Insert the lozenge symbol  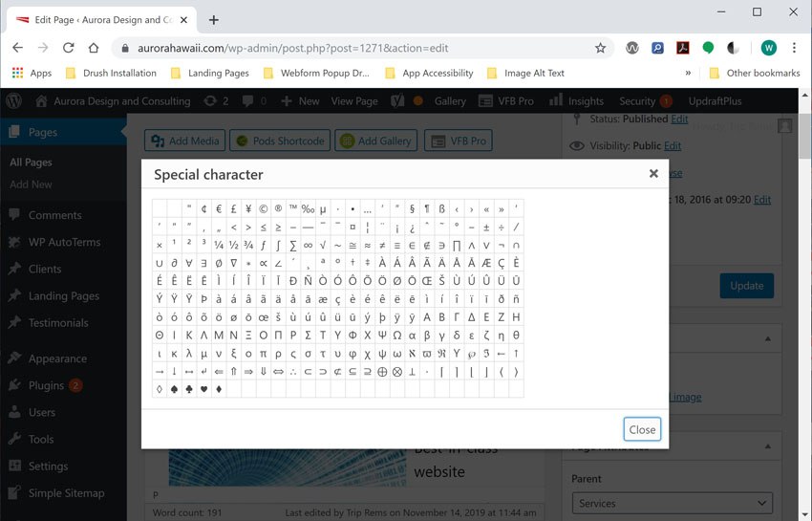point(160,389)
